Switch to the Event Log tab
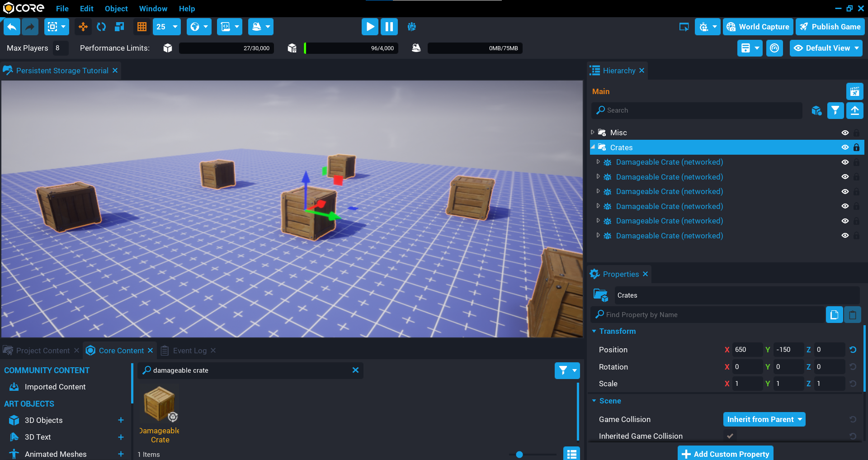Viewport: 868px width, 460px height. tap(190, 350)
